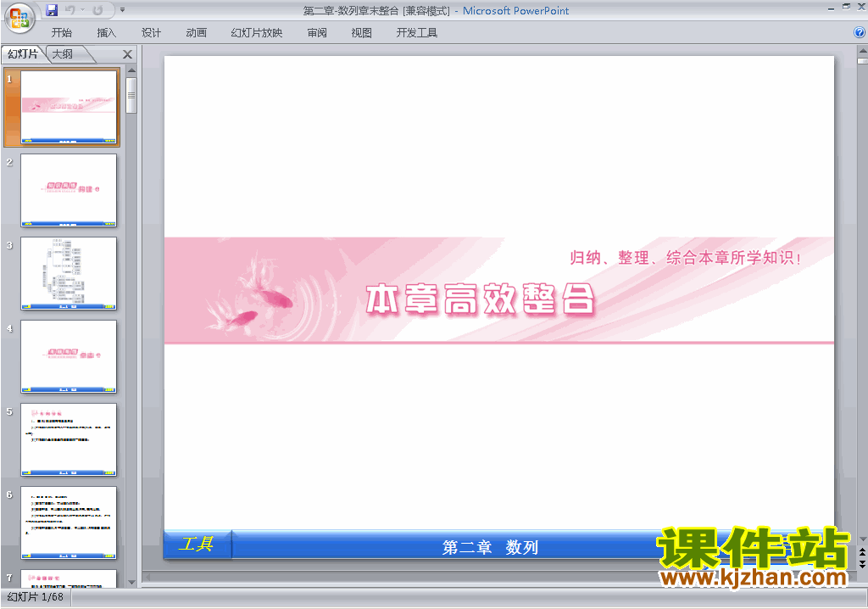This screenshot has width=868, height=609.
Task: Save the presentation with the disk icon
Action: pos(52,10)
